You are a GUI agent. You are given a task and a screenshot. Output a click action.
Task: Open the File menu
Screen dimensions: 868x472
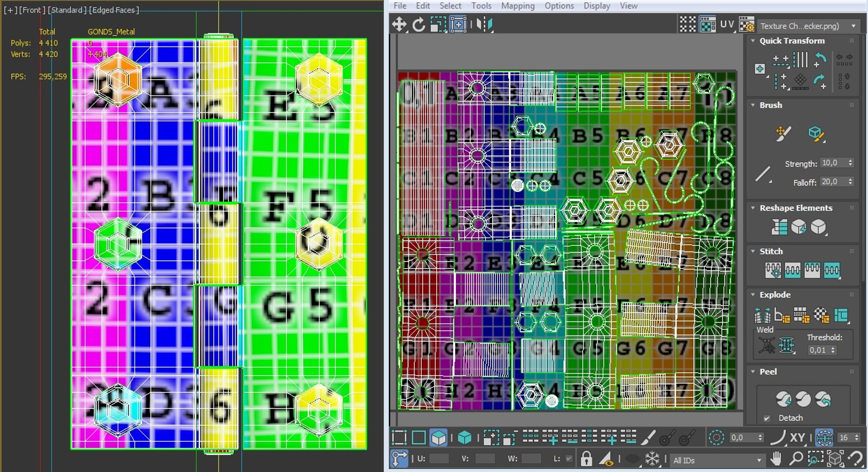point(400,6)
